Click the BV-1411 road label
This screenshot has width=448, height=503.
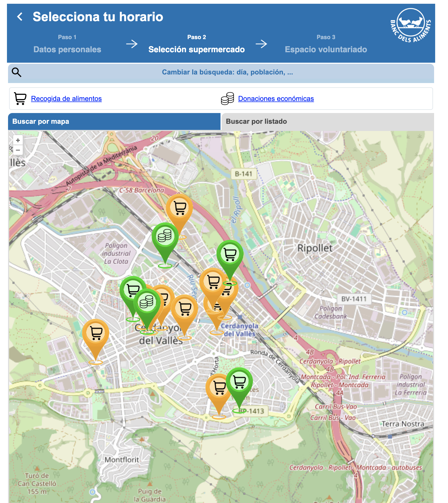click(354, 299)
